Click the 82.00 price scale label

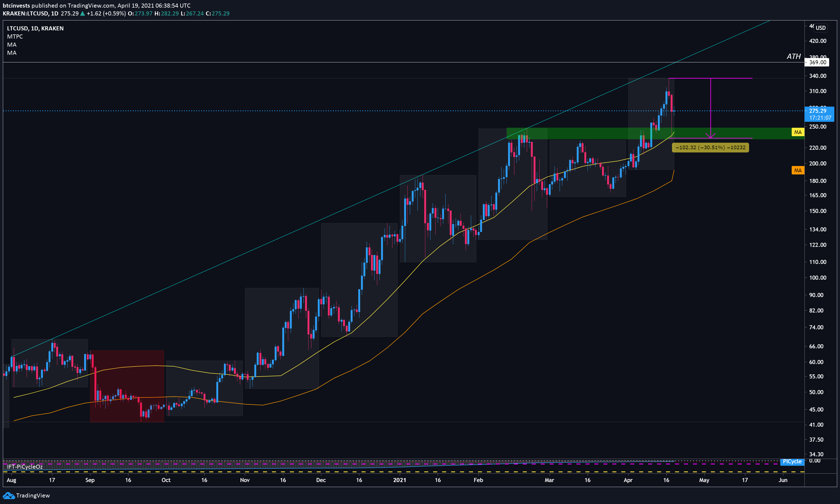coord(816,311)
